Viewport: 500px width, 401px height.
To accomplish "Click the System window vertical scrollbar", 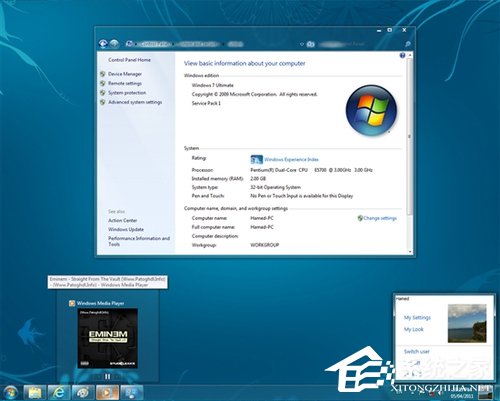I will click(x=410, y=137).
